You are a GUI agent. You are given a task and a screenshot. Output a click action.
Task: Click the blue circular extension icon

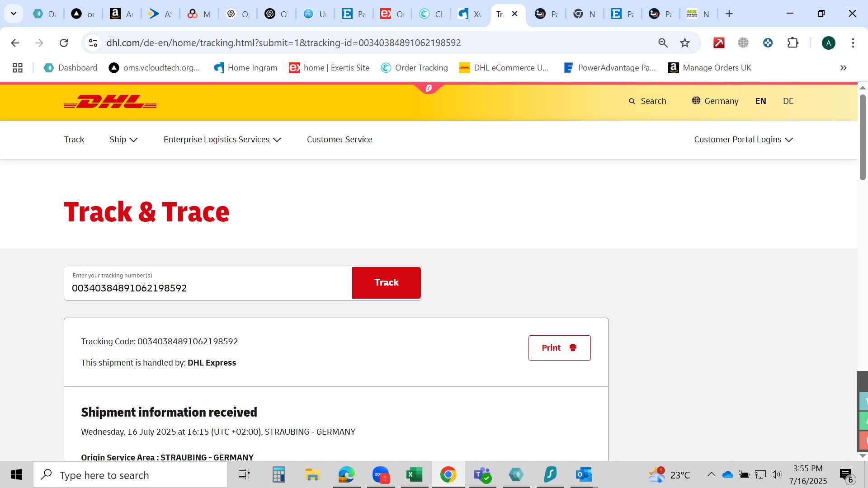coord(768,43)
